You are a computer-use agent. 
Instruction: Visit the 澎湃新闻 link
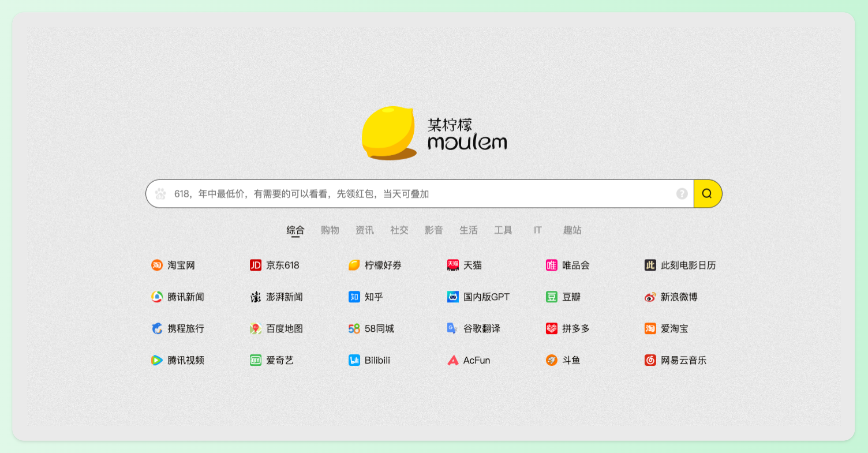coord(285,297)
